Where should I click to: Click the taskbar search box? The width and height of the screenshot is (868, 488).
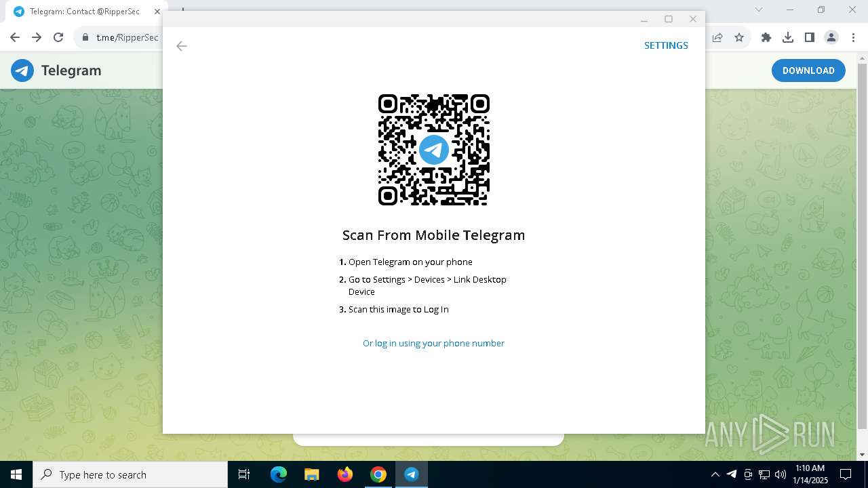(x=130, y=474)
